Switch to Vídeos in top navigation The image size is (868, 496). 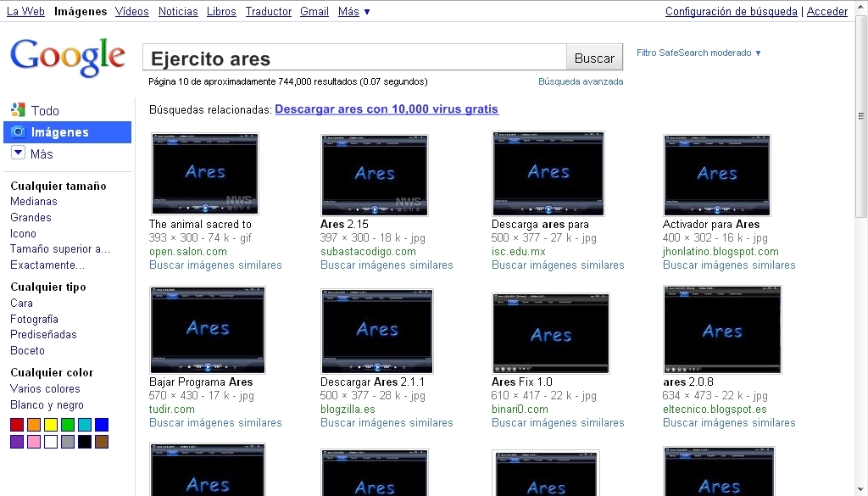click(x=131, y=11)
